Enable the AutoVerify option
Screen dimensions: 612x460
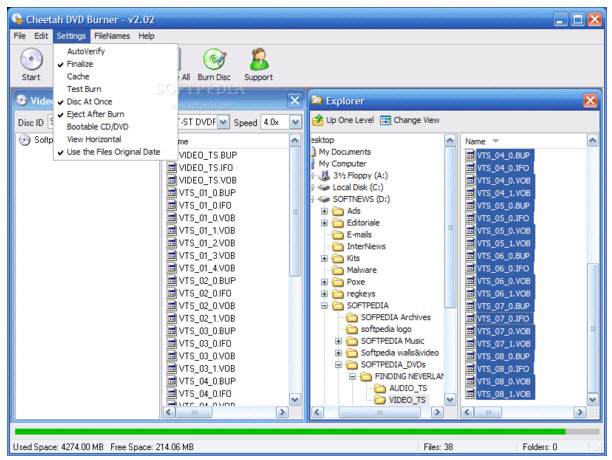84,50
